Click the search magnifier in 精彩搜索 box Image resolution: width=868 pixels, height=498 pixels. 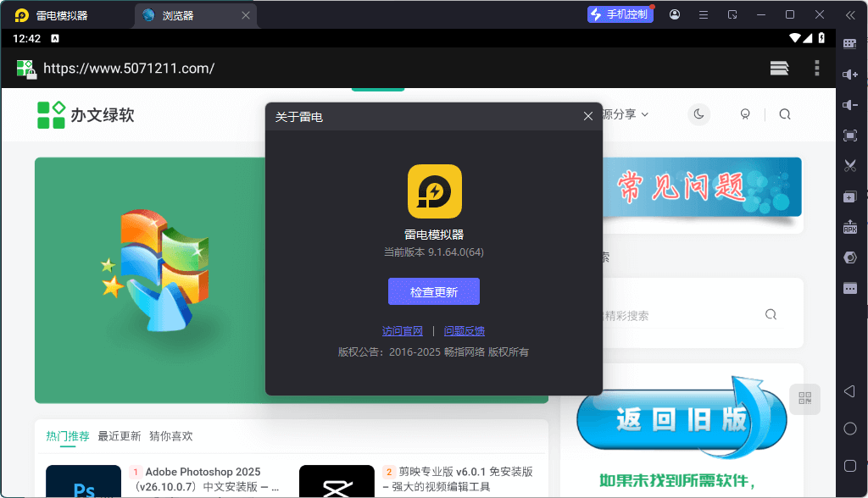(771, 315)
